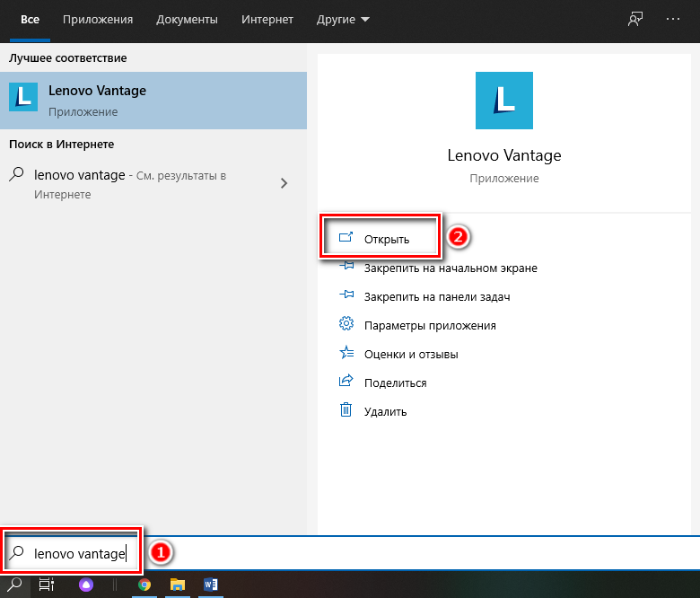Image resolution: width=700 pixels, height=598 pixels.
Task: Open File Explorer from taskbar
Action: pos(177,585)
